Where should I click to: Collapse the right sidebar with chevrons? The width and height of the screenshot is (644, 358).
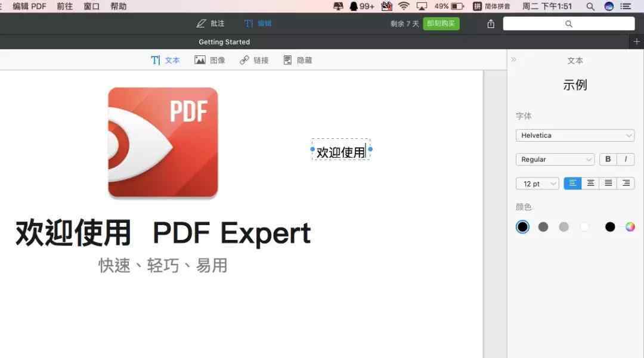513,60
